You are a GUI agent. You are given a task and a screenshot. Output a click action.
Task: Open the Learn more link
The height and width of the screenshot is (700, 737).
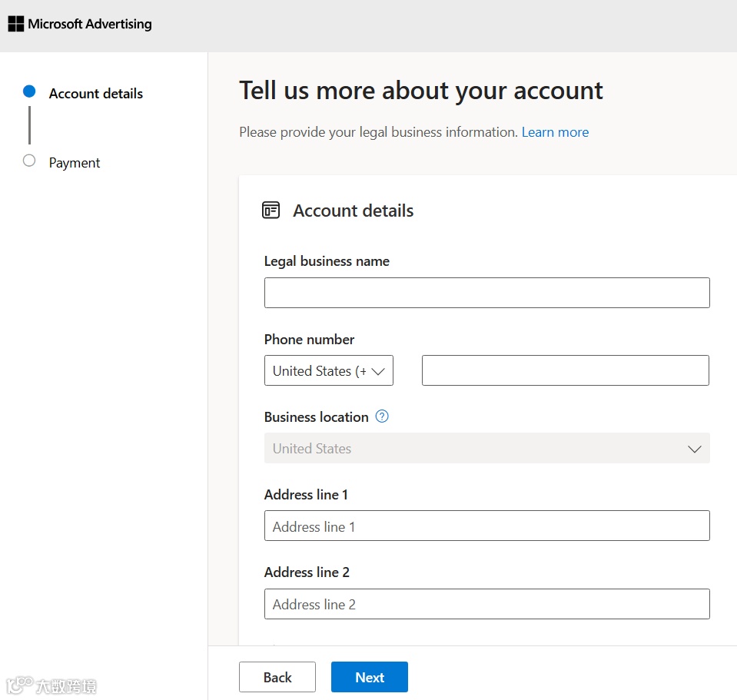pos(555,132)
